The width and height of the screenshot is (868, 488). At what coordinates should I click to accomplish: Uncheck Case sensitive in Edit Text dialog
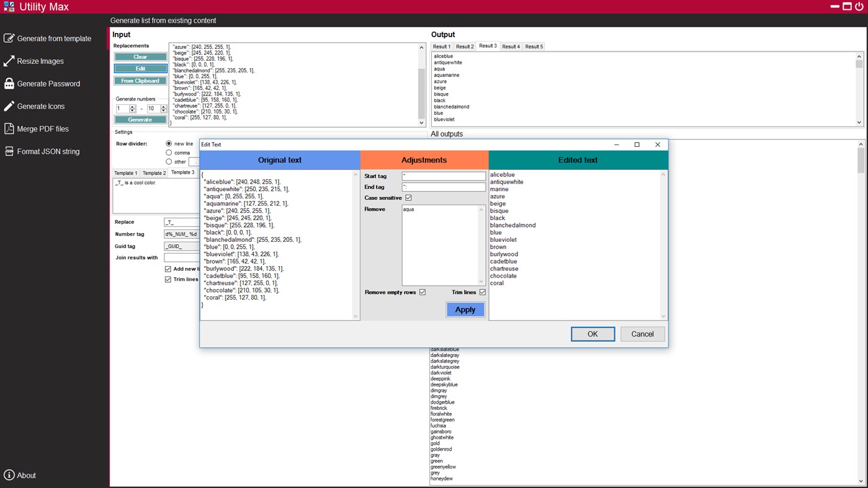click(408, 198)
